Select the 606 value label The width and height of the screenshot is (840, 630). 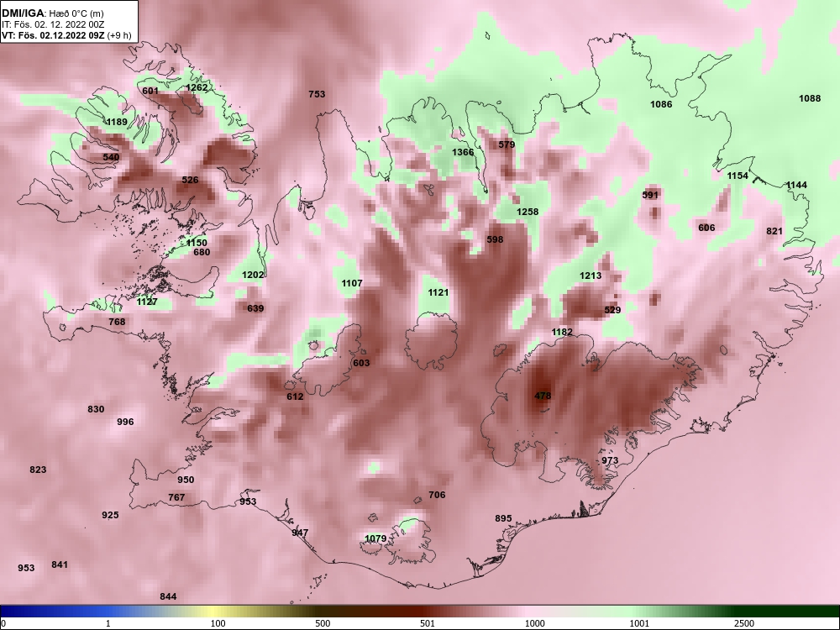point(706,228)
